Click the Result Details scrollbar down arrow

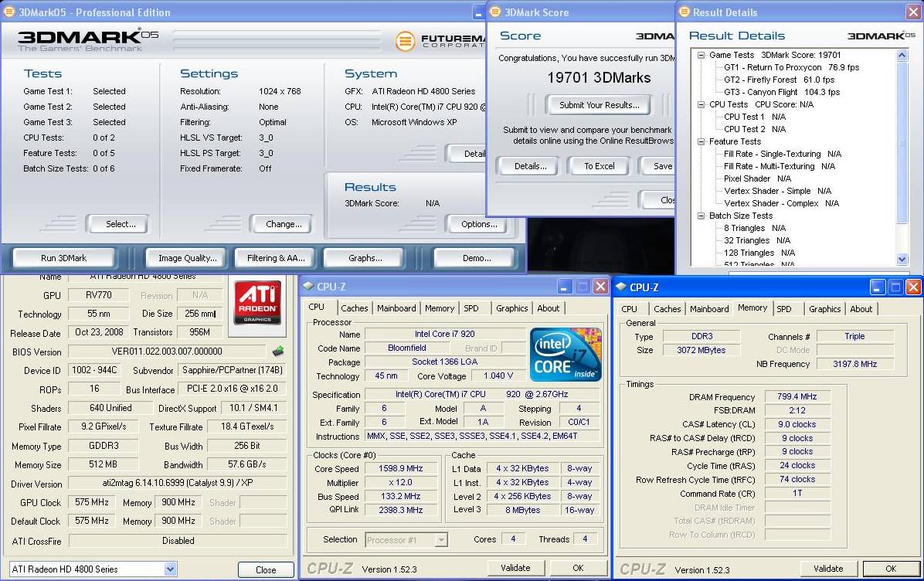click(902, 259)
